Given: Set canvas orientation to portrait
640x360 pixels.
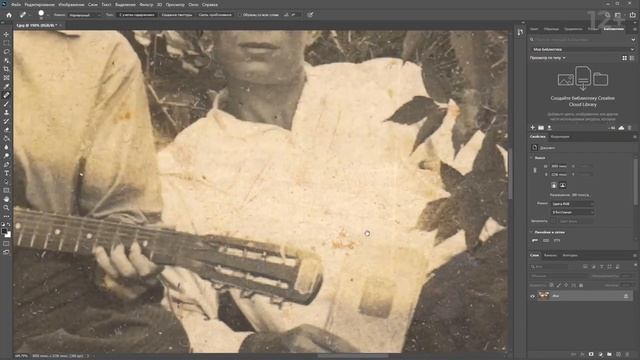Looking at the screenshot, I should [x=554, y=185].
